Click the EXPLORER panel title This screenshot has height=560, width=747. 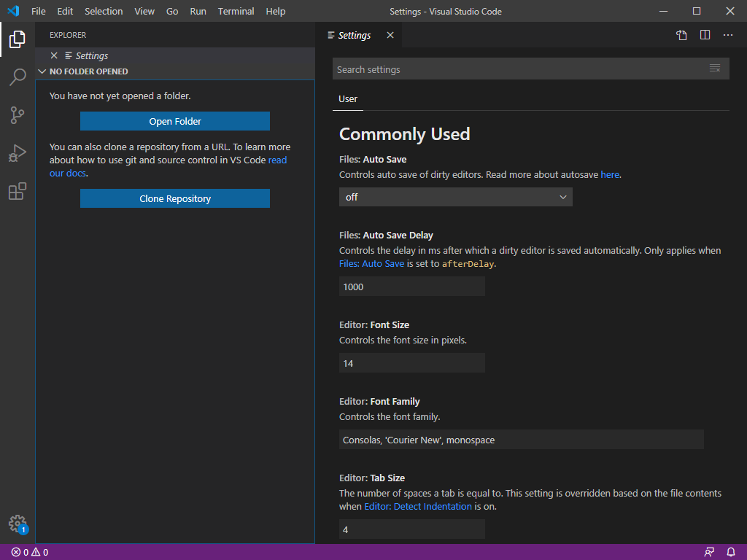68,35
